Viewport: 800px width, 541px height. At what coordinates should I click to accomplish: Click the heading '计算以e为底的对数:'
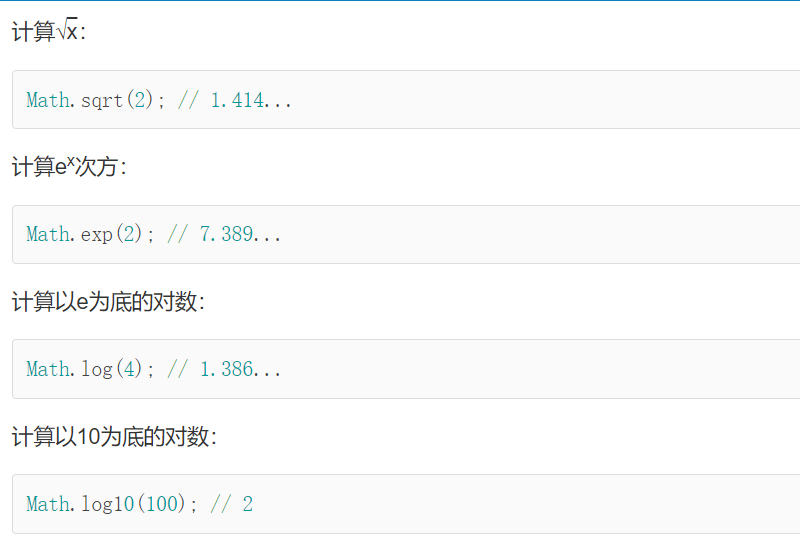[108, 302]
